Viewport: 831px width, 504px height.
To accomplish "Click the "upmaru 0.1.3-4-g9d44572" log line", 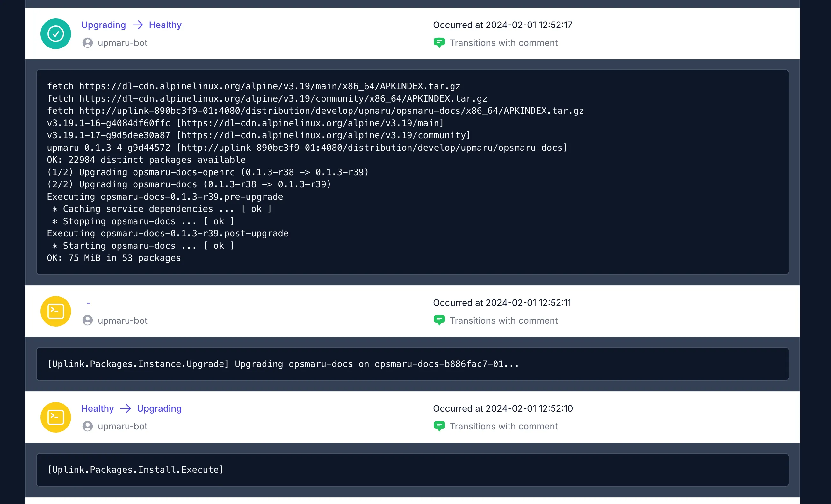I will 307,148.
